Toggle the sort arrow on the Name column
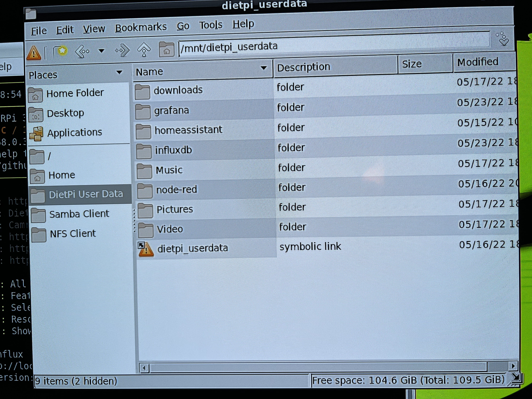This screenshot has width=532, height=399. tap(263, 68)
